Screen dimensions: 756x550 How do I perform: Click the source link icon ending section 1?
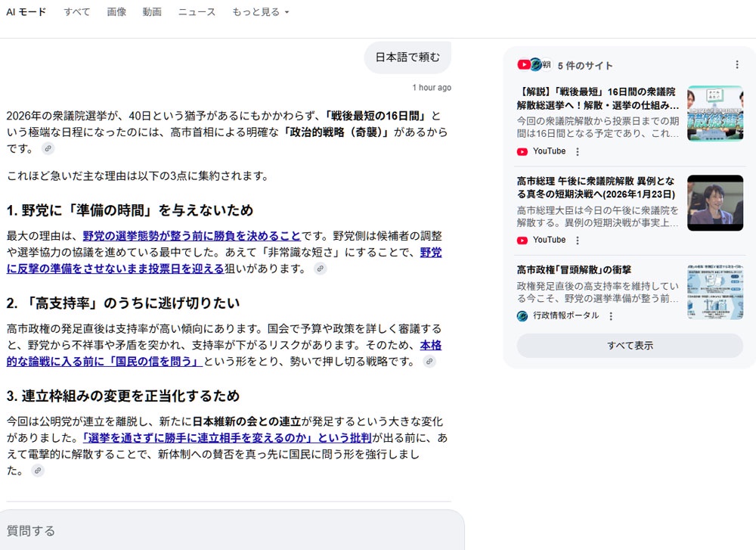pos(321,269)
